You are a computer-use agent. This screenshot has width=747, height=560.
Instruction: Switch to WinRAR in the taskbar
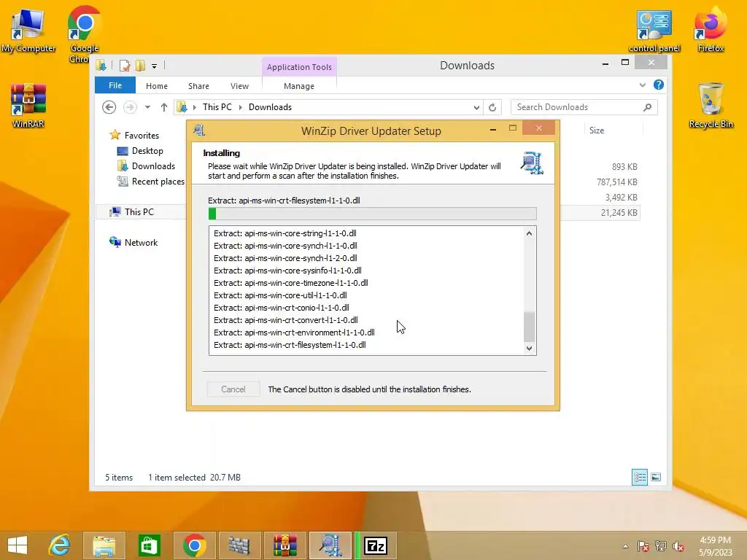285,545
